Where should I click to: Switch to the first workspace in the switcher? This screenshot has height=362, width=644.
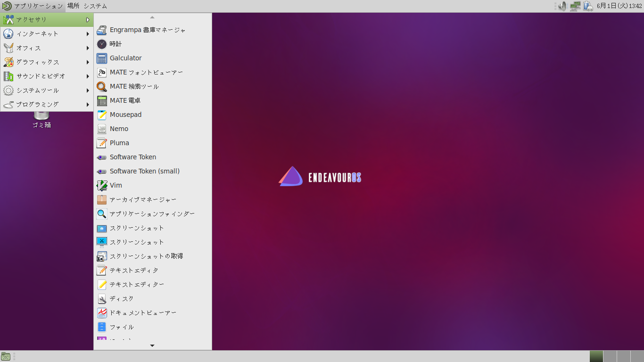coord(596,356)
